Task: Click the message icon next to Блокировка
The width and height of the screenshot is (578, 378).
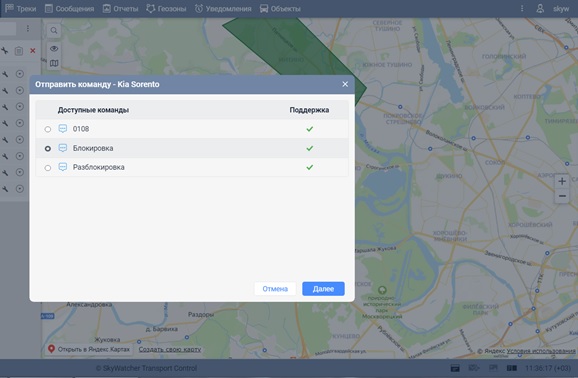Action: 63,148
